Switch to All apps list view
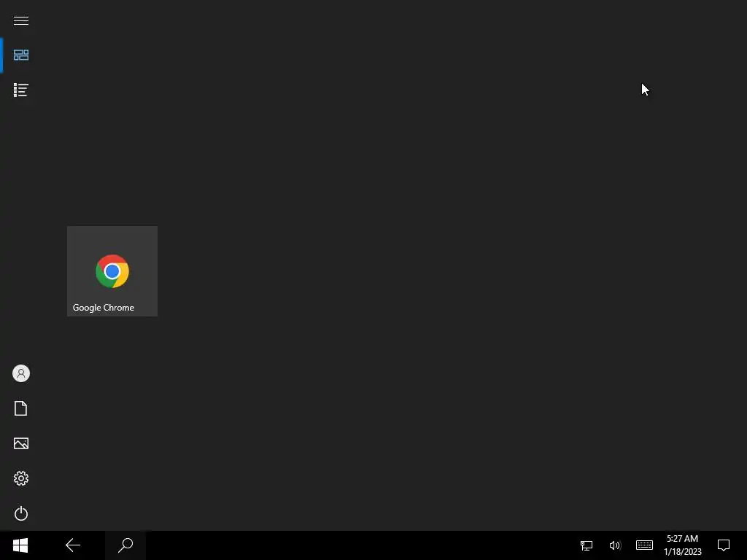The width and height of the screenshot is (747, 560). coord(21,90)
